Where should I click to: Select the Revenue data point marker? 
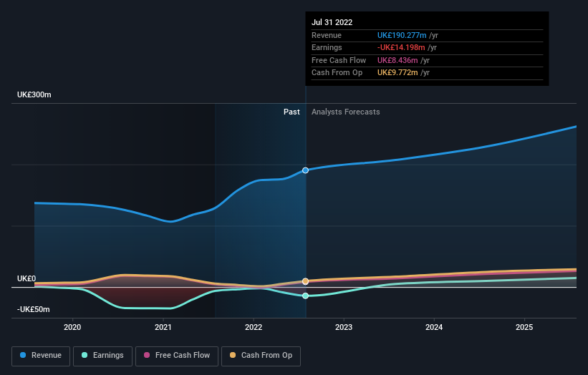tap(305, 170)
